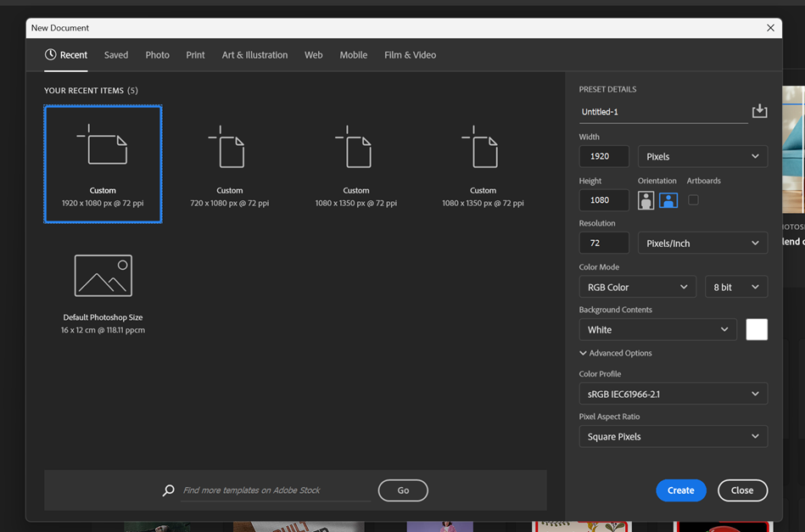Image resolution: width=805 pixels, height=532 pixels.
Task: Click the blue Create button
Action: [680, 490]
